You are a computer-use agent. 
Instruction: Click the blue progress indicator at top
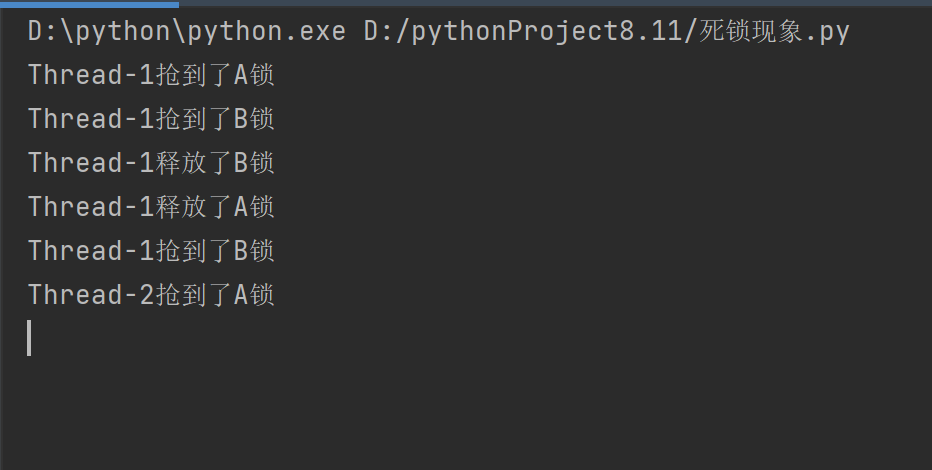(x=89, y=3)
